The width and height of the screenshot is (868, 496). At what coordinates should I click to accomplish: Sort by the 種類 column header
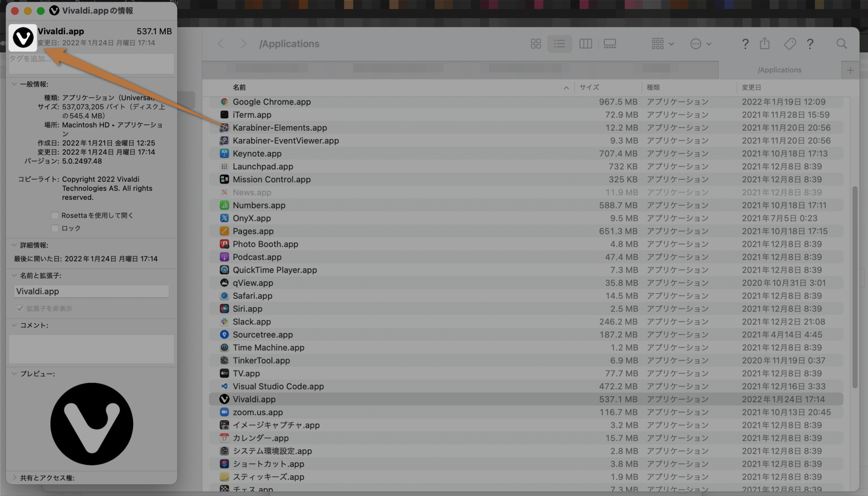pos(653,87)
